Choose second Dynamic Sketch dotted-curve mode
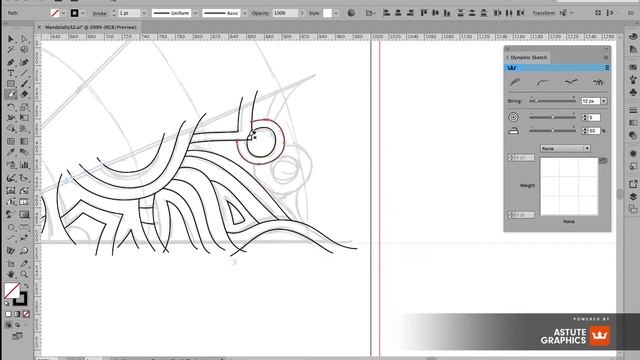640x360 pixels. tap(542, 82)
